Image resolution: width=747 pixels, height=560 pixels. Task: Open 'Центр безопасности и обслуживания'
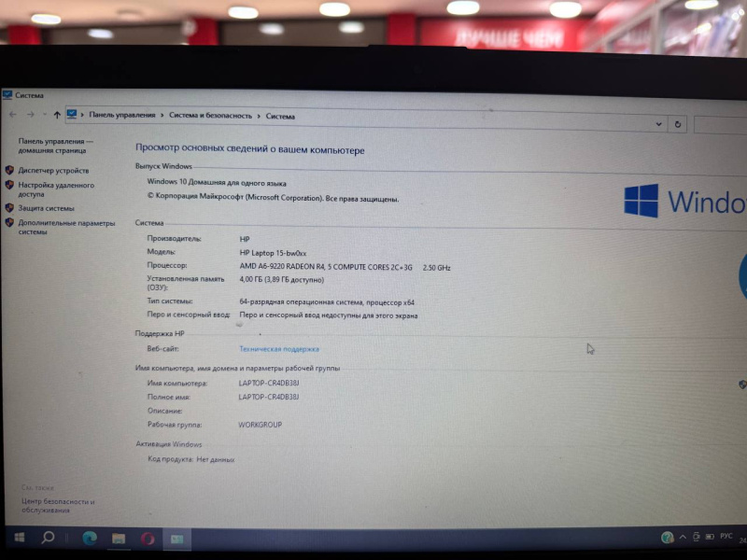tap(58, 506)
